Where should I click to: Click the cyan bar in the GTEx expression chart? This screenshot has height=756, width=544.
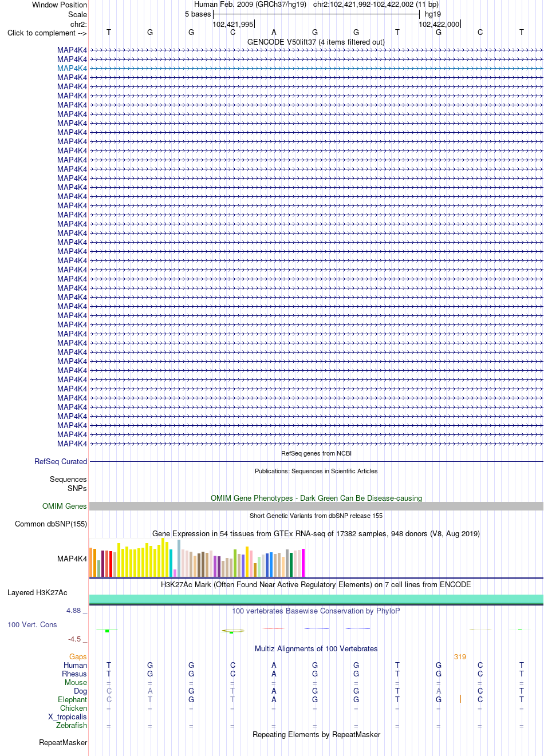click(x=171, y=563)
